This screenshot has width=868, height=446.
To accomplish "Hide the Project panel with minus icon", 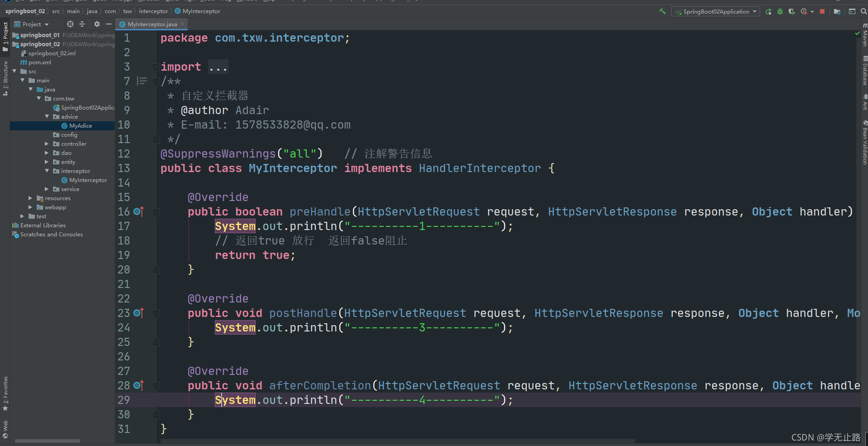I will pyautogui.click(x=108, y=24).
